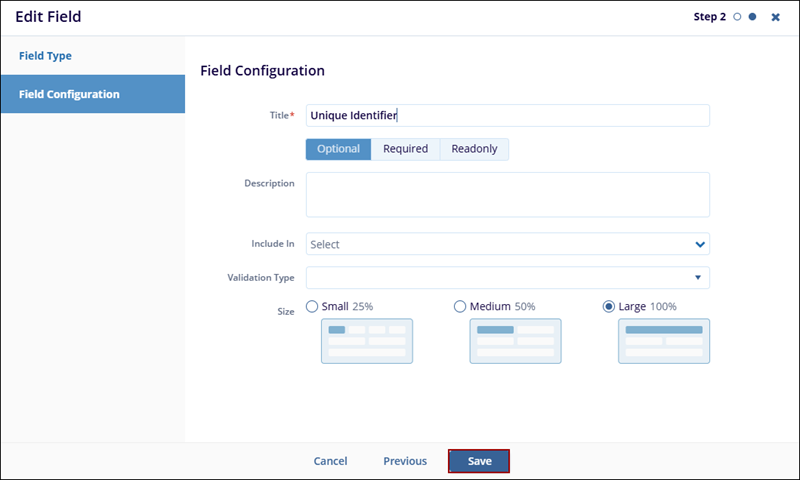800x480 pixels.
Task: Click the Medium layout preview thumbnail
Action: point(515,341)
